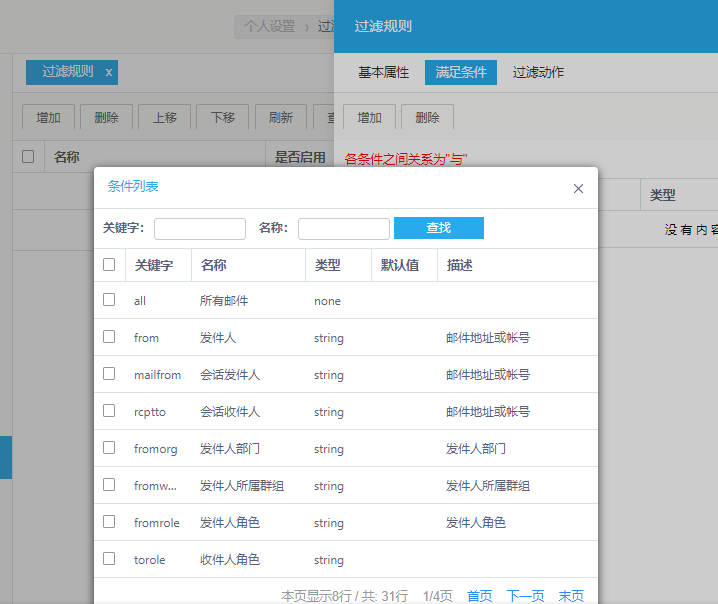Check the select-all checkbox in 条件列表 header

click(x=109, y=265)
